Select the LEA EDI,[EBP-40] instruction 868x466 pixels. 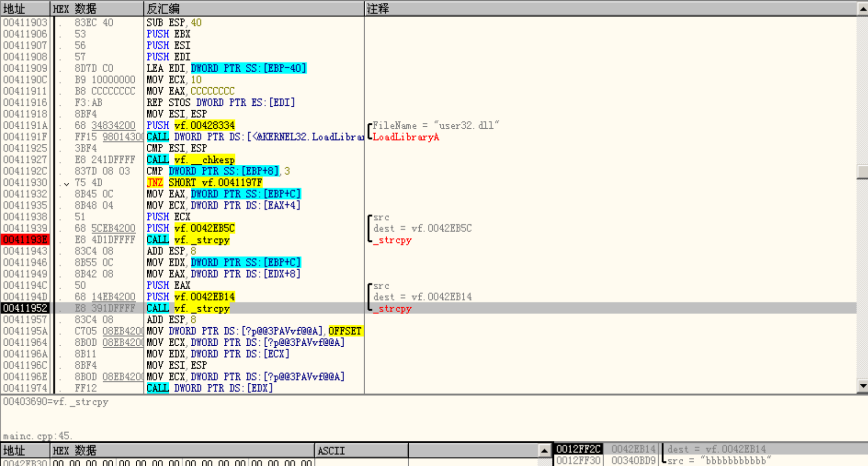click(226, 68)
